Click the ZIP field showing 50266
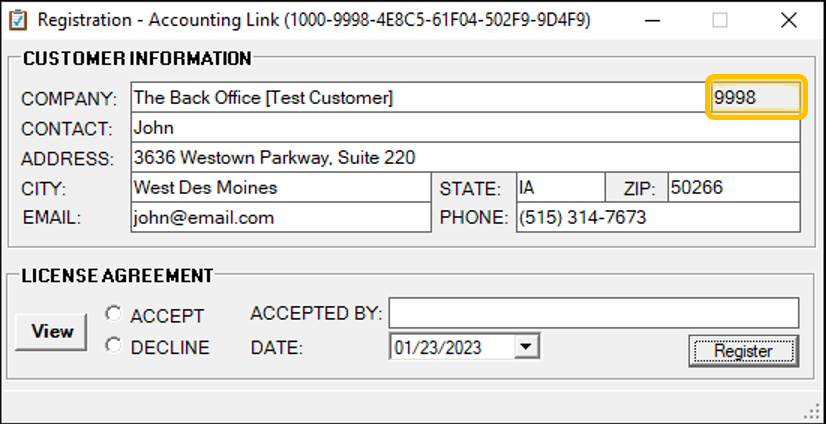This screenshot has height=424, width=826. (733, 188)
